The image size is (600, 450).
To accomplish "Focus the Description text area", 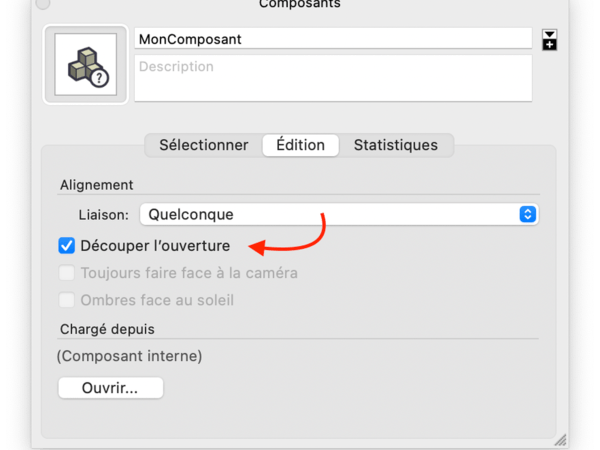I will 333,78.
